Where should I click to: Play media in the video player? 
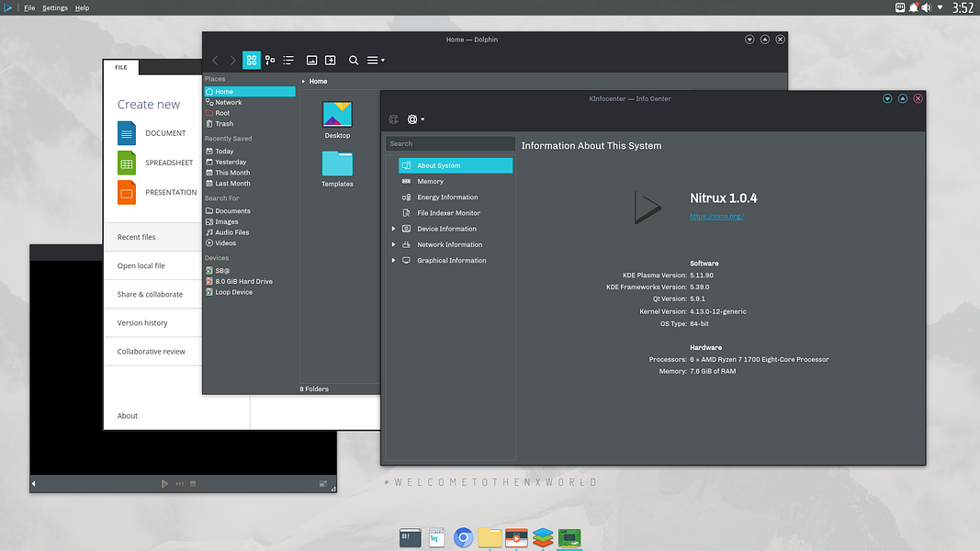tap(164, 484)
